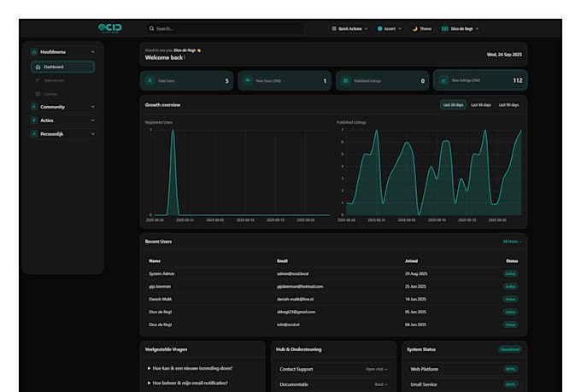Click the Persoonlijk section icon in sidebar
Image resolution: width=581 pixels, height=392 pixels.
[x=34, y=134]
